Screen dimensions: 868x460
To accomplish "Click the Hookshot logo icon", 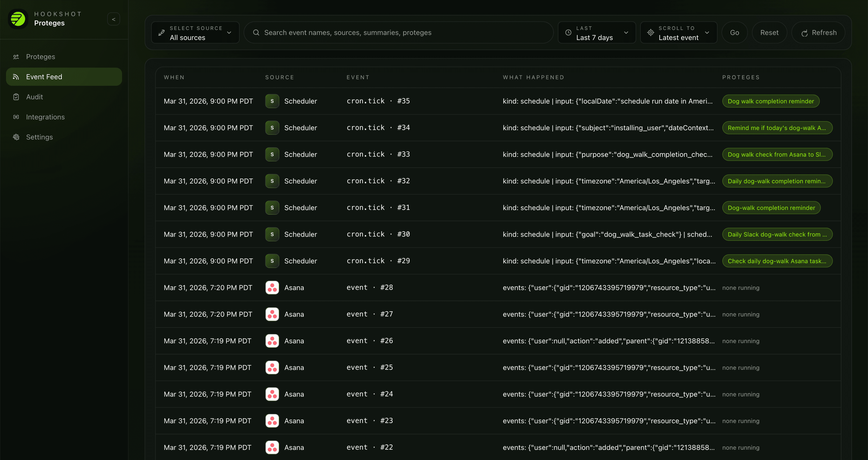I will (18, 19).
